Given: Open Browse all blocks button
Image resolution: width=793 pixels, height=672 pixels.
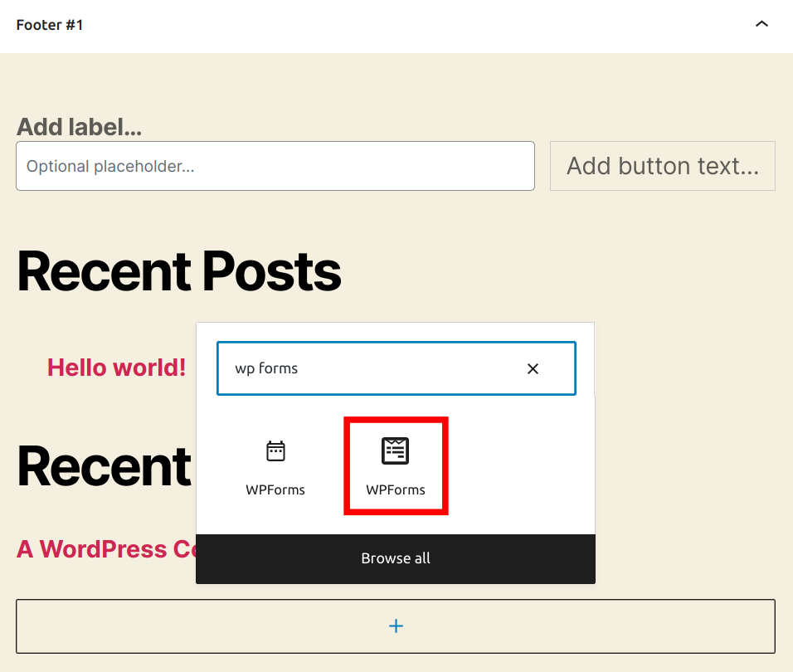Looking at the screenshot, I should (x=396, y=558).
